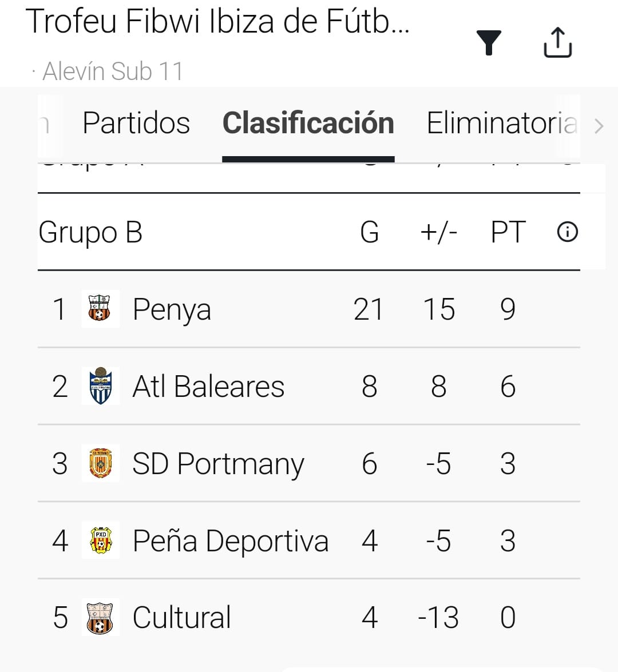Tap the Peña Deportiva PXD badge
The height and width of the screenshot is (672, 618).
point(101,540)
